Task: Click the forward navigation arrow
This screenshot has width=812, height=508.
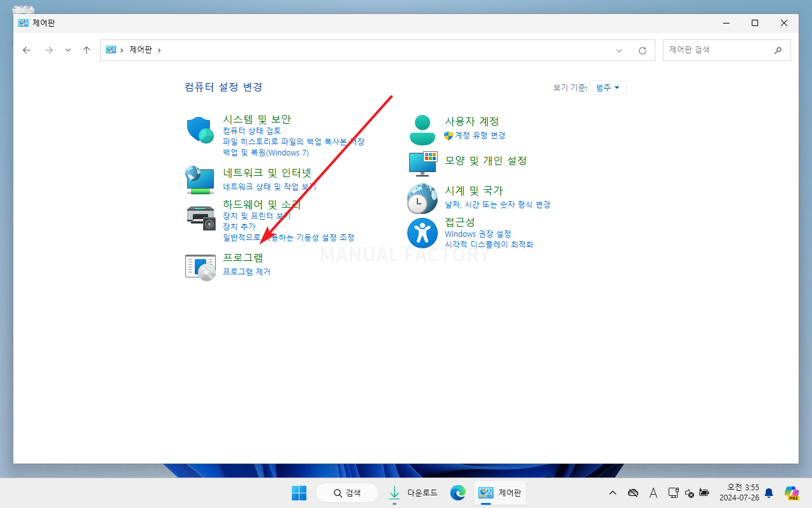Action: [x=49, y=50]
